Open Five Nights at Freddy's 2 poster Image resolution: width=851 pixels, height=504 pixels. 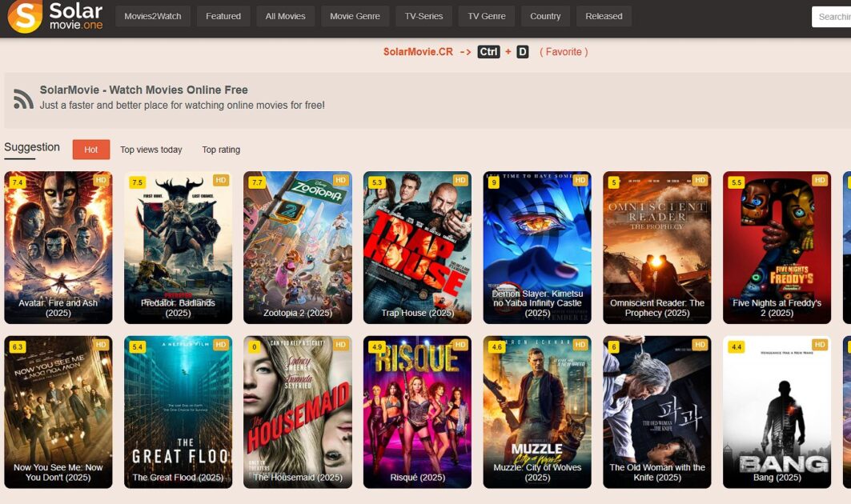click(x=777, y=247)
